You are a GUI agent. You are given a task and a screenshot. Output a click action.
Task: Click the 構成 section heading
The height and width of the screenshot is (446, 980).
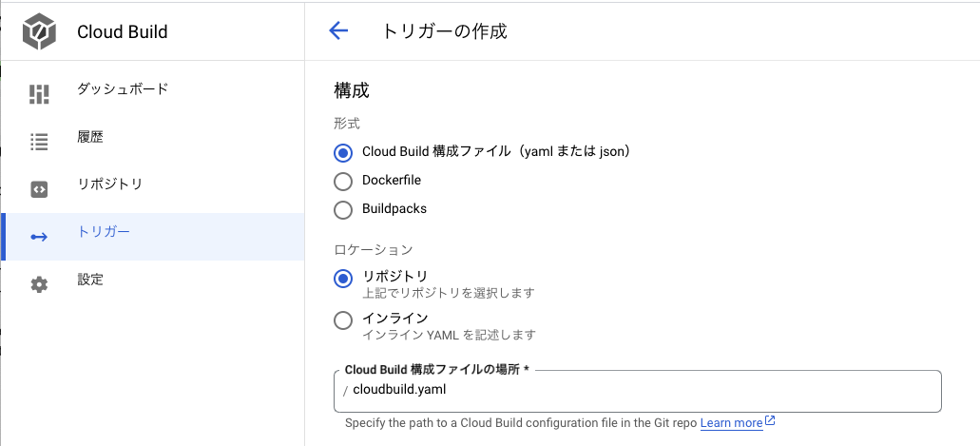352,90
